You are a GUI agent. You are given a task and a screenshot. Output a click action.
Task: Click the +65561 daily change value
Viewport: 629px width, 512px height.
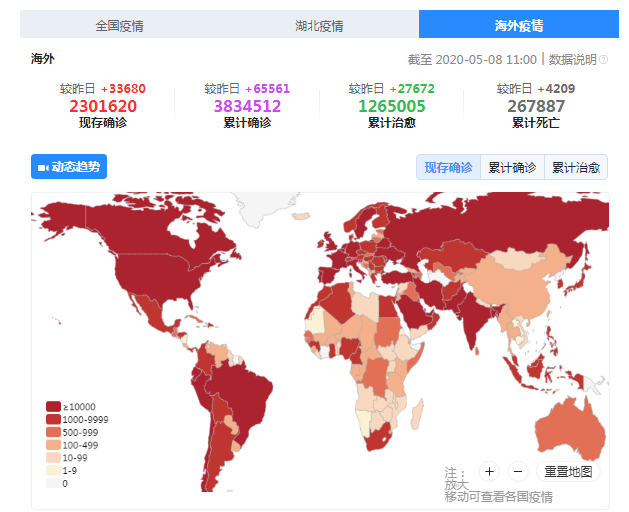click(268, 88)
